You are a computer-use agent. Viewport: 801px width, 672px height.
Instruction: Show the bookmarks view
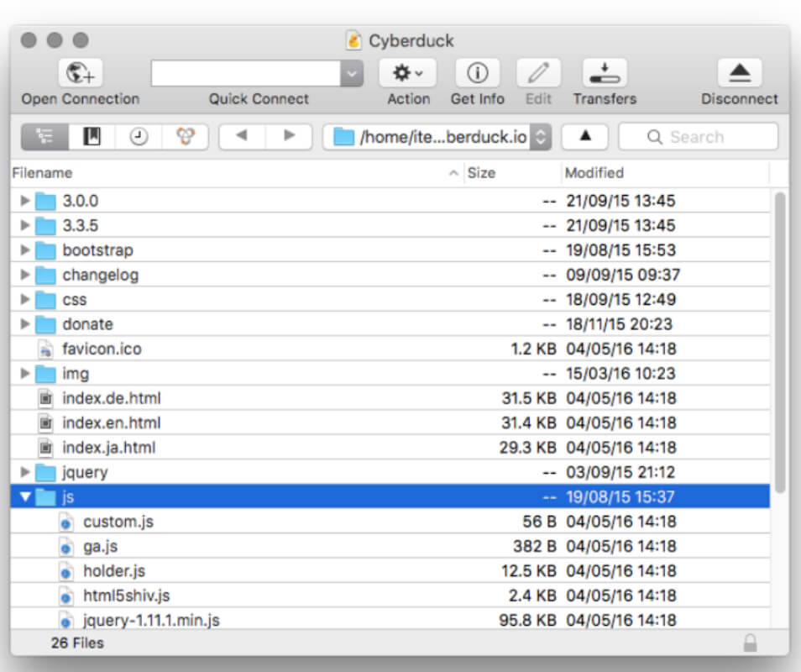click(92, 136)
